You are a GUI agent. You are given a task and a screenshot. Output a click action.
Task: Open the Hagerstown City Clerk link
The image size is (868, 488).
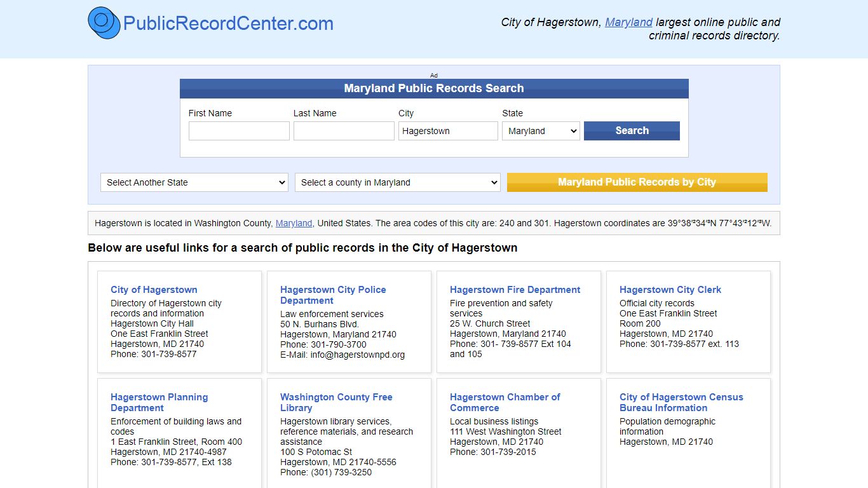[x=670, y=290]
